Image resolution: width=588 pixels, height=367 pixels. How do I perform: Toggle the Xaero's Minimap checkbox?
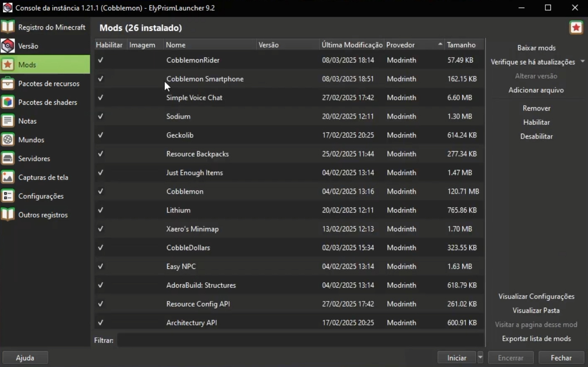(x=100, y=229)
